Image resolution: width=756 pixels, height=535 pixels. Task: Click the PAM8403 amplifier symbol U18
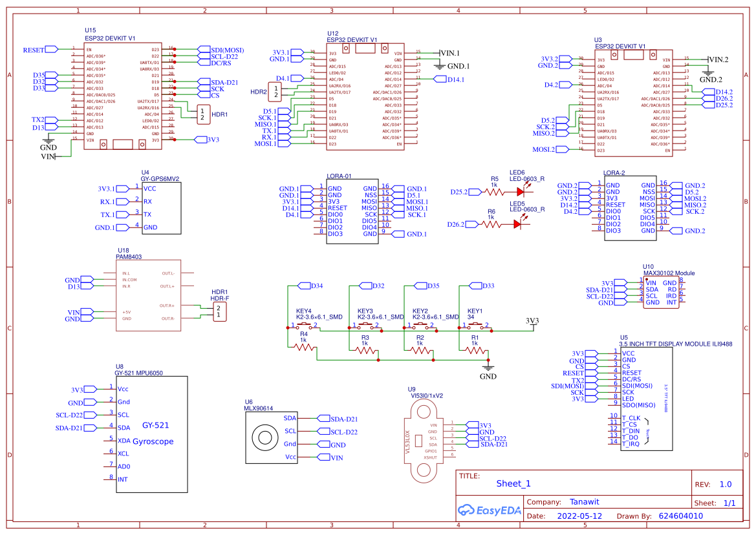tap(149, 297)
